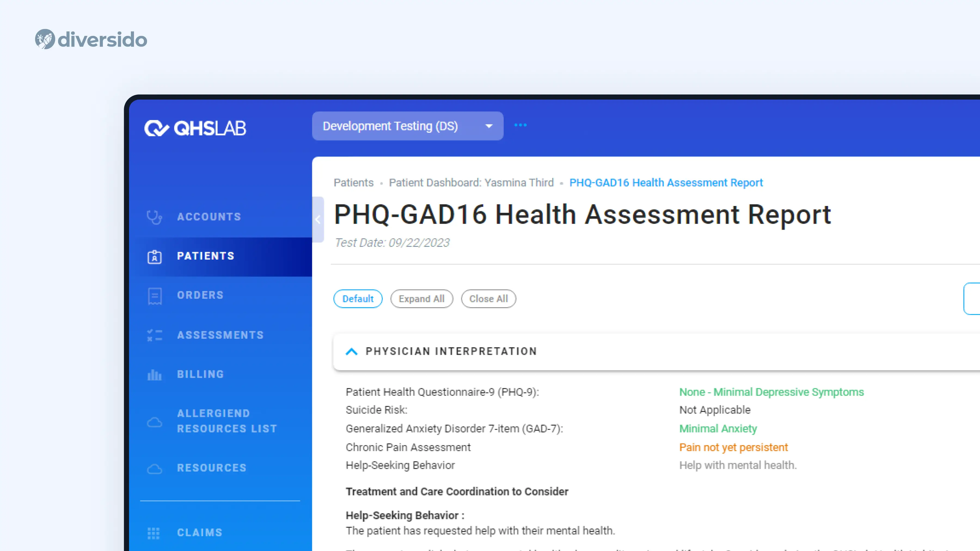Click the QHSLAB logo
The image size is (980, 551).
coord(195,128)
